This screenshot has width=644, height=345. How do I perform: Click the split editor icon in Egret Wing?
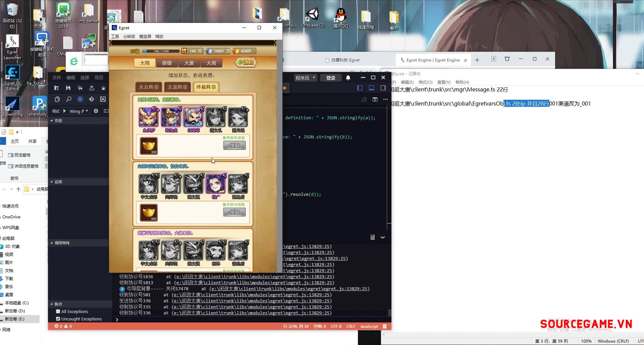[375, 100]
